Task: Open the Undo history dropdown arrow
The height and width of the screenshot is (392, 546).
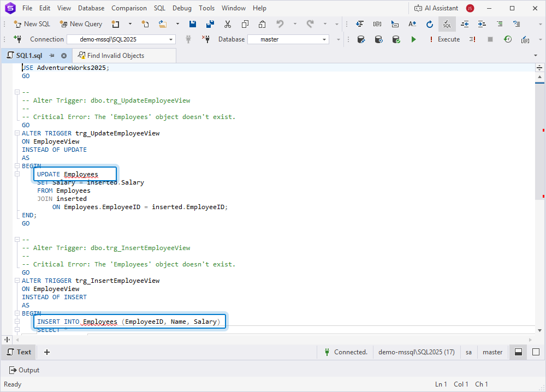Action: (295, 24)
